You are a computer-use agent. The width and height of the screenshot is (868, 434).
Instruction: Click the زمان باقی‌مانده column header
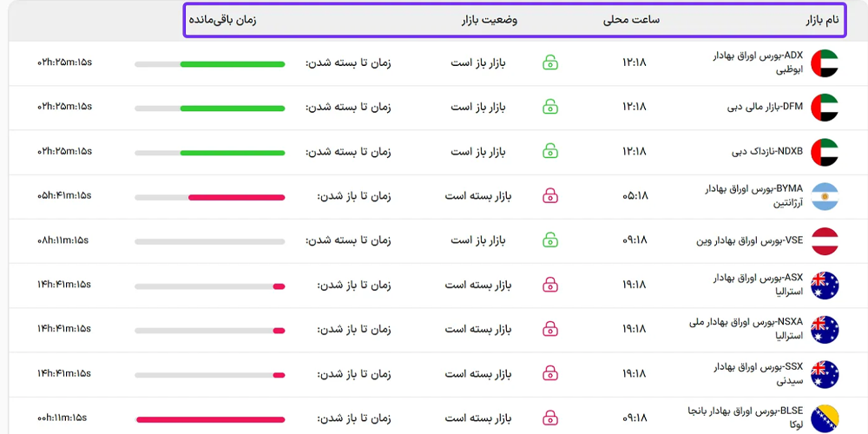tap(222, 19)
